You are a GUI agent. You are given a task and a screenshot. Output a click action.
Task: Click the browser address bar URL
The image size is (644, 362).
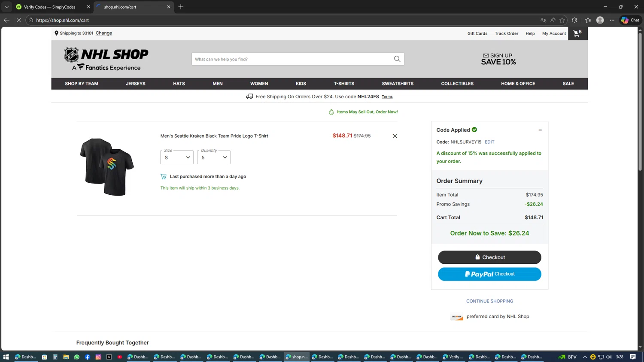63,20
